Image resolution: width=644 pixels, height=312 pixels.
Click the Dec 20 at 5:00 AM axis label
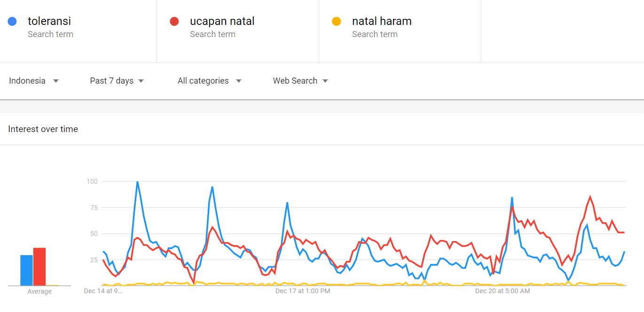tap(503, 291)
